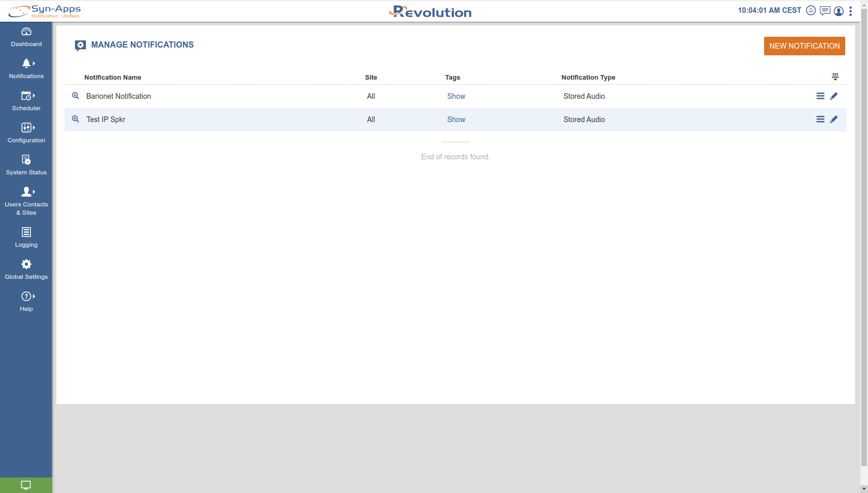Open the user profile icon in header
Image resolution: width=868 pixels, height=493 pixels.
839,11
